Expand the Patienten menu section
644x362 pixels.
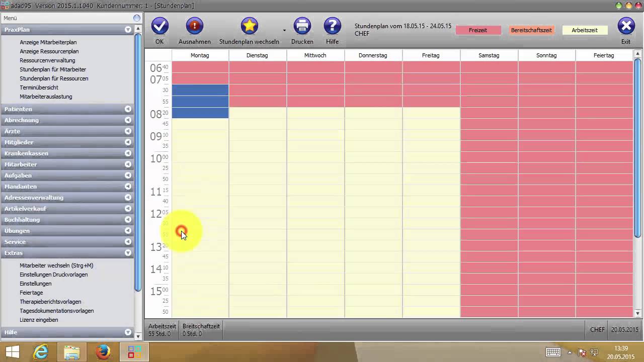pyautogui.click(x=128, y=109)
